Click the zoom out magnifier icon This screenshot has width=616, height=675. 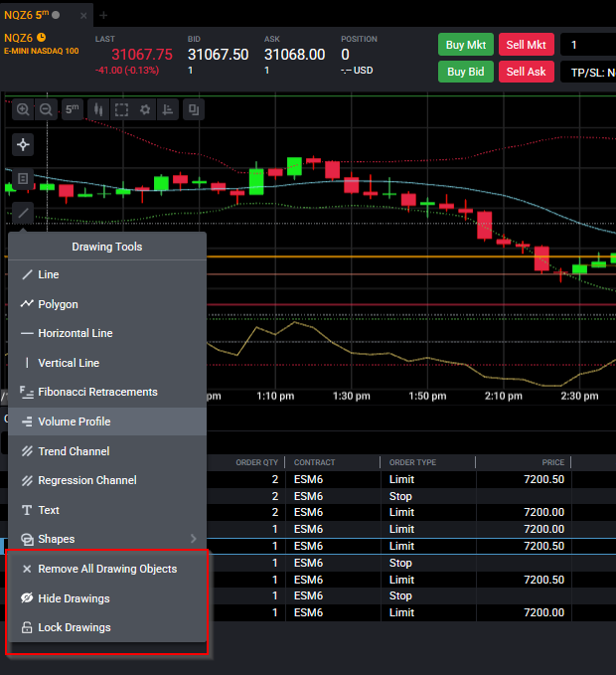coord(46,109)
